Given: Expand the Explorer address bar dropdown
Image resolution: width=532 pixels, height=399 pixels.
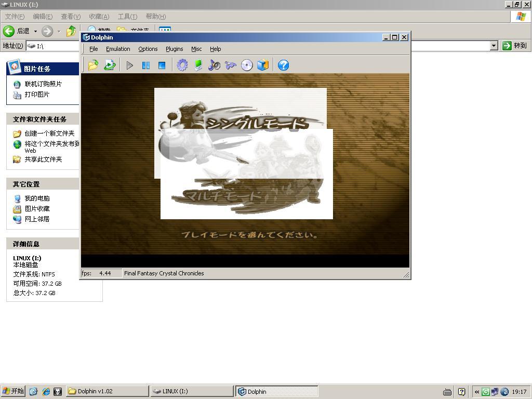Looking at the screenshot, I should pos(494,46).
